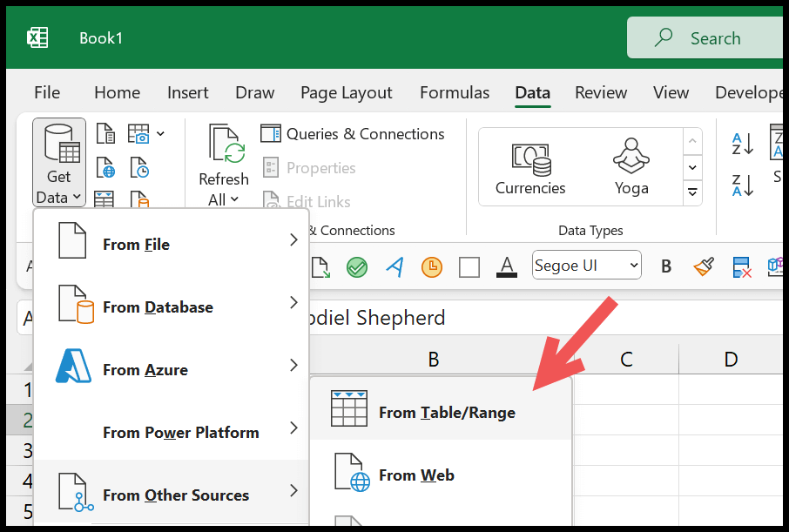Viewport: 789px width, 532px height.
Task: Click the Data Types scroll-down arrow
Action: click(x=693, y=167)
